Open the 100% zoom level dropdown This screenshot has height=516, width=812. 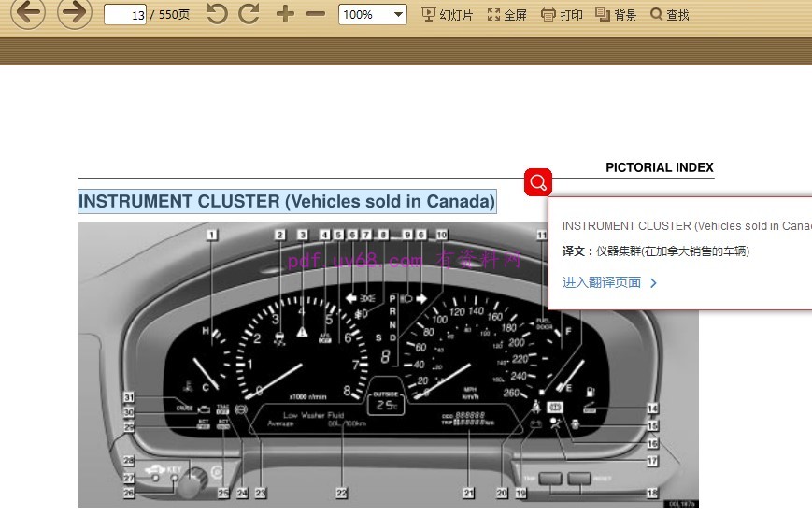click(372, 15)
